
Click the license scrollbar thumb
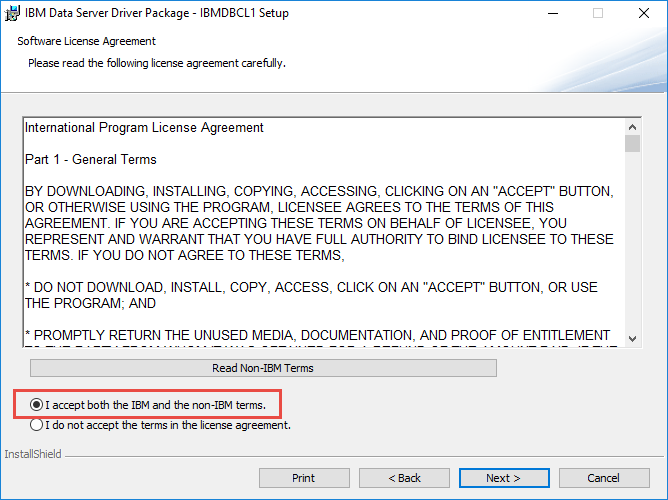[632, 144]
